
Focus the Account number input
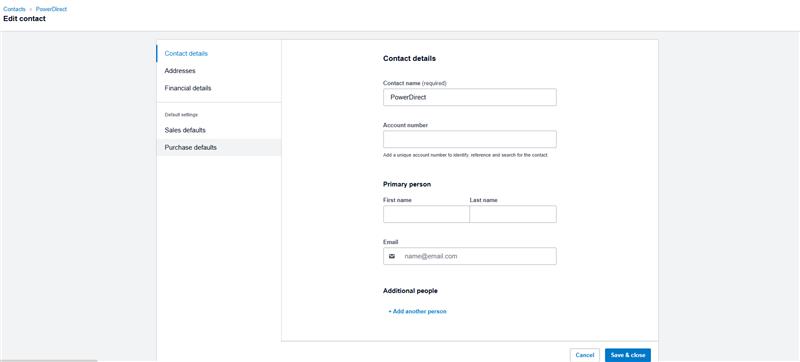pyautogui.click(x=469, y=139)
